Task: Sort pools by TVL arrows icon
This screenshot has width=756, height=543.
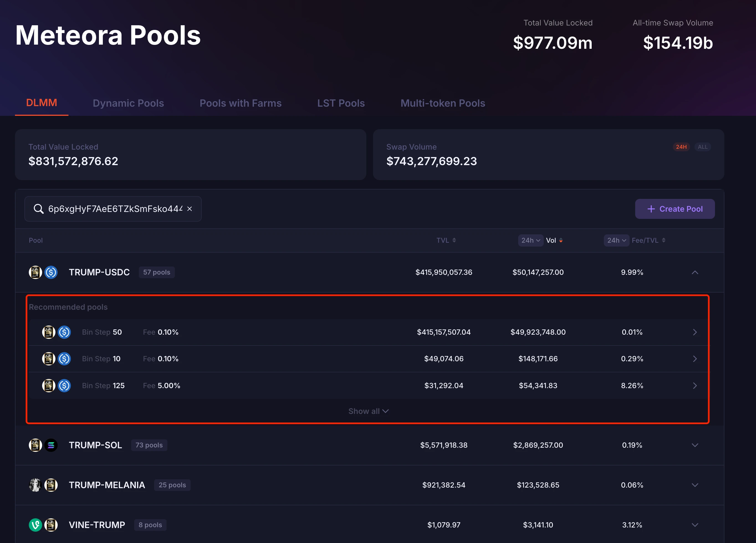Action: click(454, 240)
